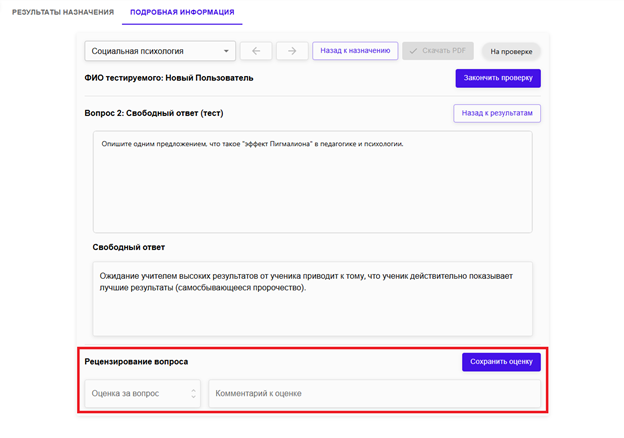
Task: Click the Свободный ответ heading
Action: pyautogui.click(x=129, y=247)
